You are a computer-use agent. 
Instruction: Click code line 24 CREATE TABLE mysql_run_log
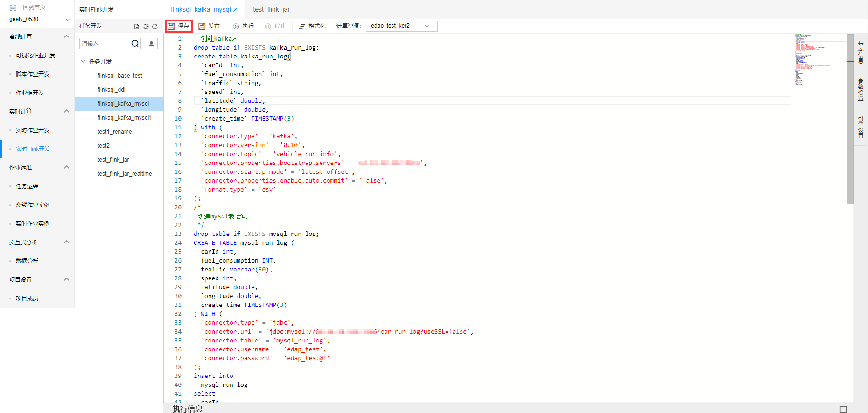(x=244, y=243)
